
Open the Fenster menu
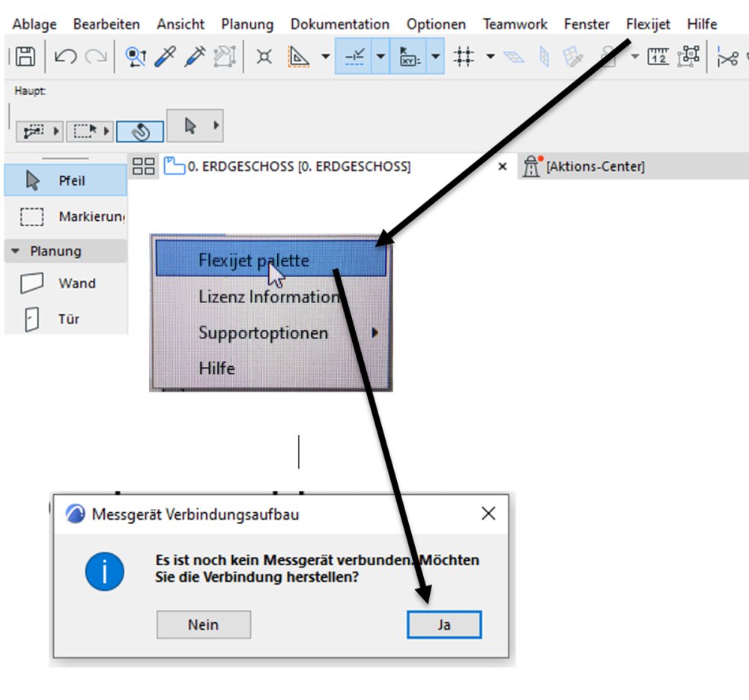(x=586, y=24)
